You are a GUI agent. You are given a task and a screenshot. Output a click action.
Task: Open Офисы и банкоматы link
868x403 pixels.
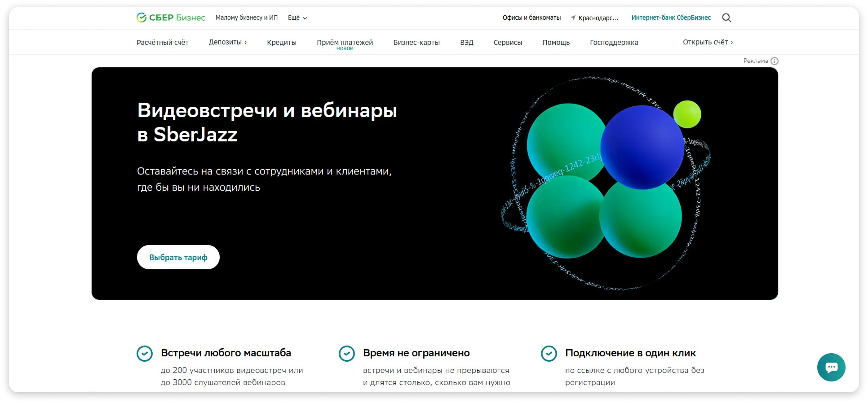(531, 18)
